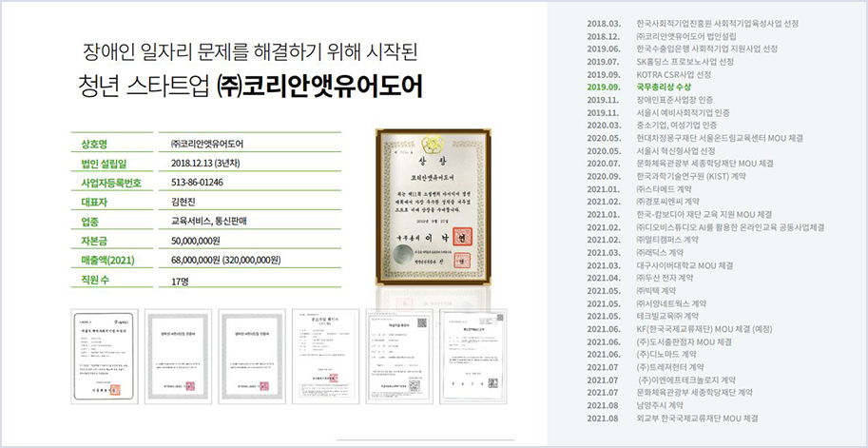The image size is (868, 448).
Task: Click 'KOTRA CSR사업 선정' entry
Action: point(674,74)
